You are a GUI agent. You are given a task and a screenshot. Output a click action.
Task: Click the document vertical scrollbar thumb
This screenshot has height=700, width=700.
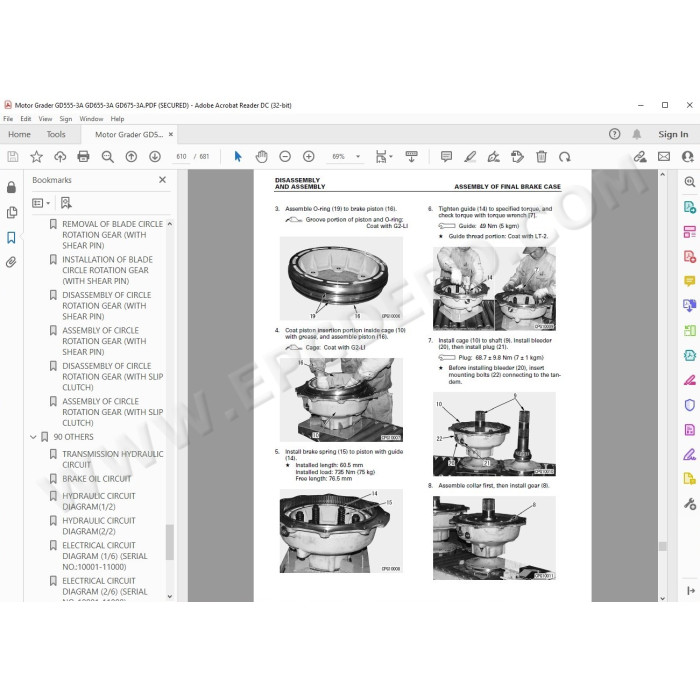(x=662, y=546)
